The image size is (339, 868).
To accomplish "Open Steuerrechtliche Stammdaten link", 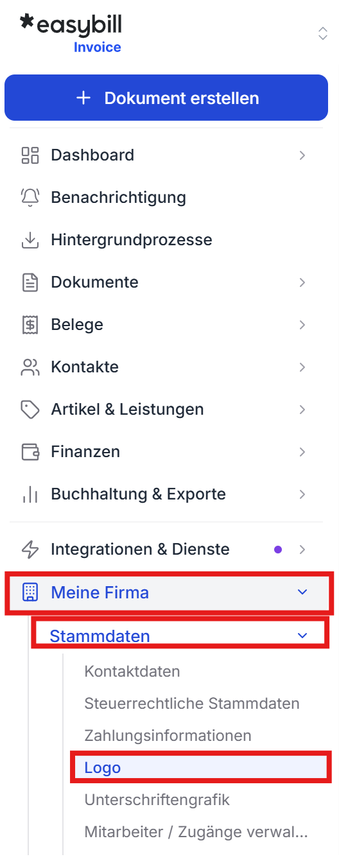I will (192, 704).
